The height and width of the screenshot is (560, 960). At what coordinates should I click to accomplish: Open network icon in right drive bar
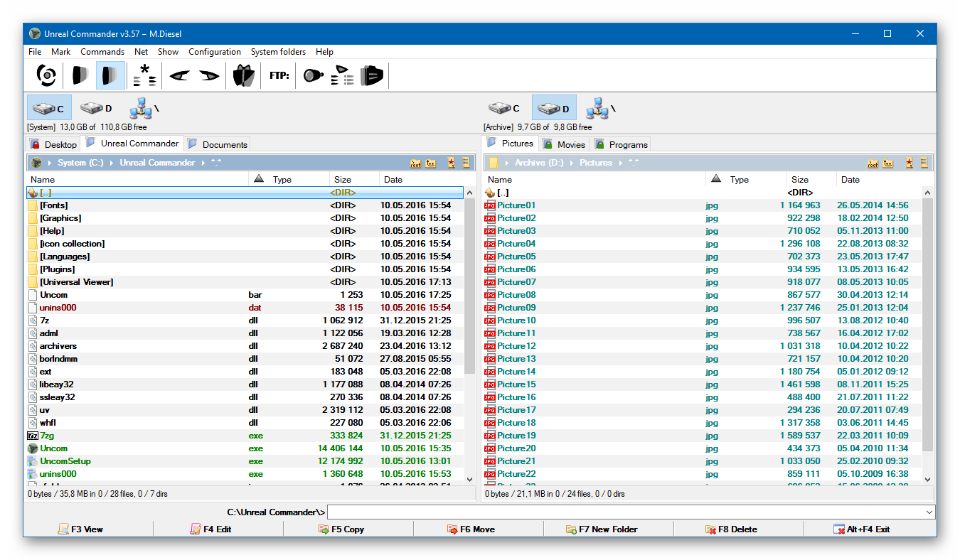pos(600,108)
